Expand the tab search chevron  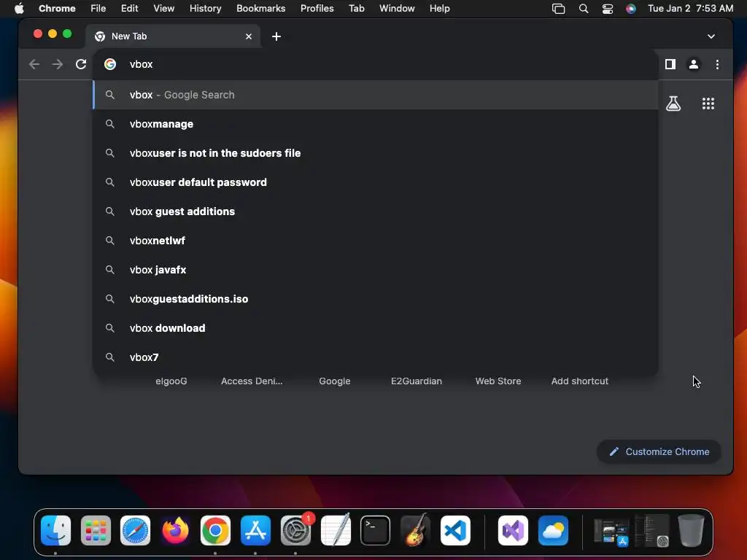(x=711, y=36)
